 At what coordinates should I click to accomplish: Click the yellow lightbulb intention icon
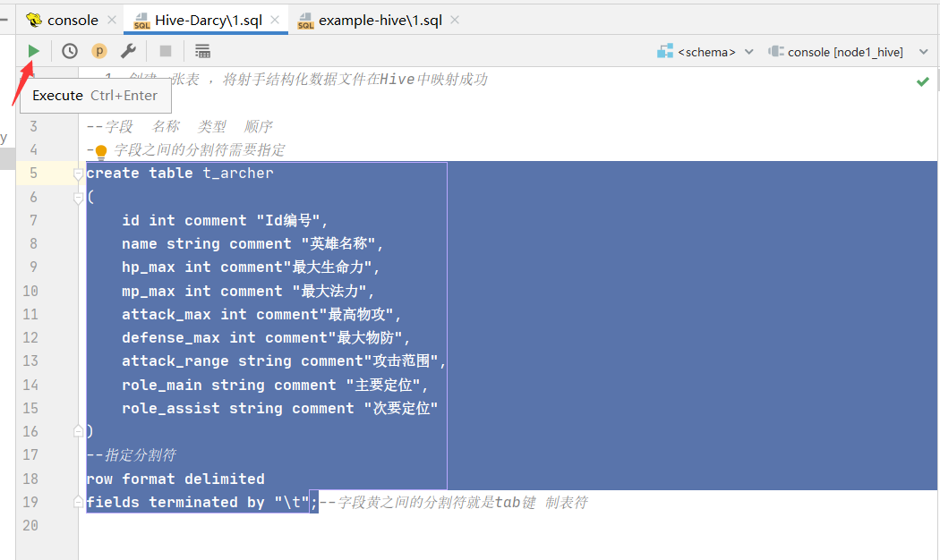pyautogui.click(x=100, y=151)
